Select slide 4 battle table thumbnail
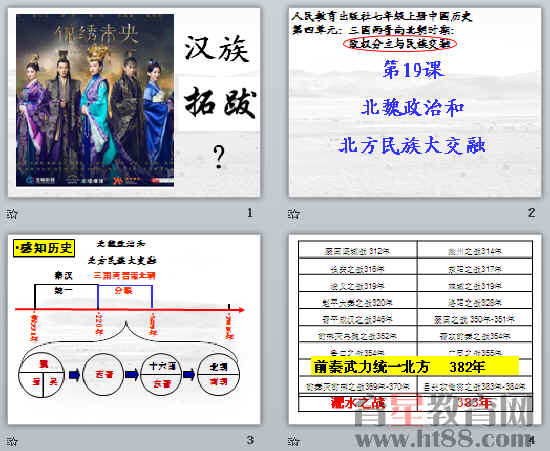This screenshot has width=550, height=451. (x=415, y=329)
